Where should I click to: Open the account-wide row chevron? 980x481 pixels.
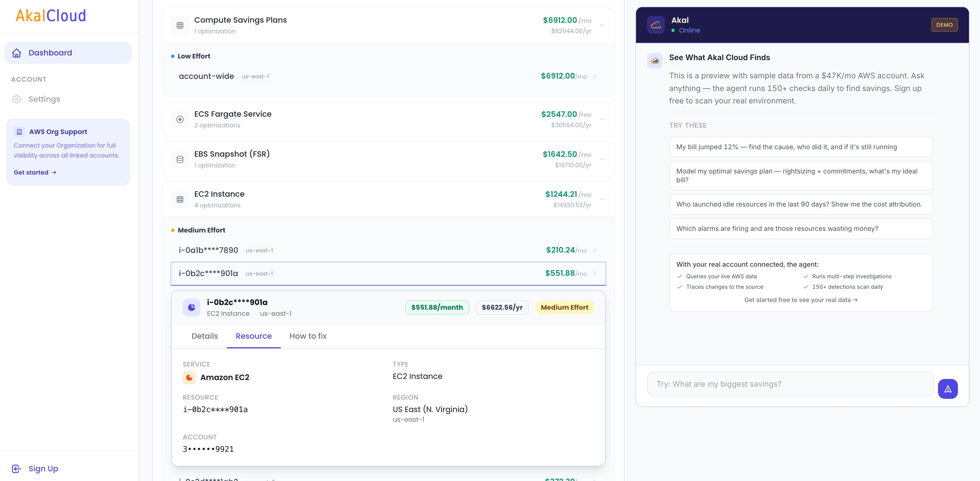tap(595, 76)
